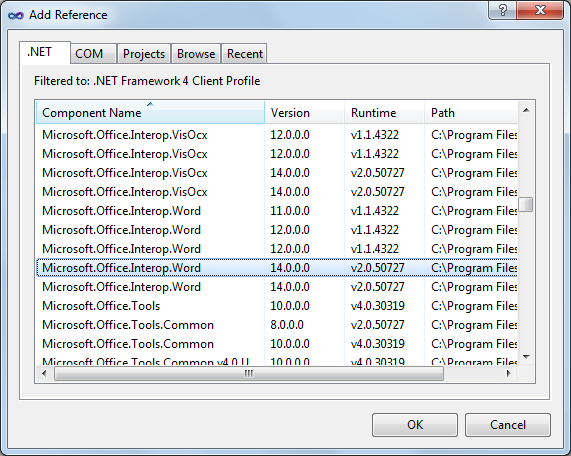
Task: Click the Filtered to .NET Framework 4 label
Action: (x=147, y=81)
